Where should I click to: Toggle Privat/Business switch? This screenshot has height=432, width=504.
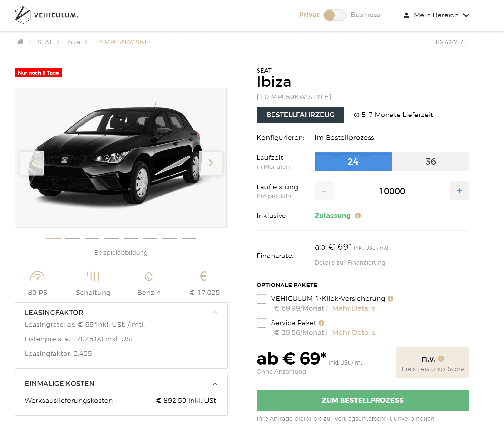(x=335, y=15)
